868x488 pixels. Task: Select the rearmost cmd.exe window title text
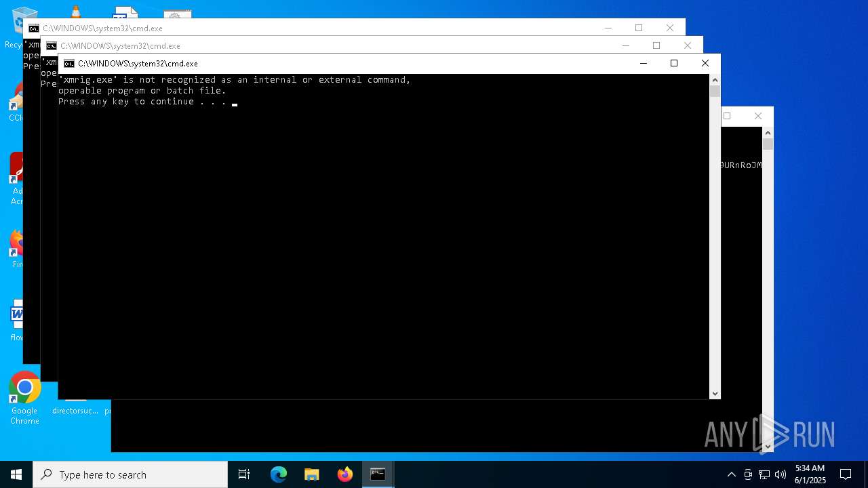(102, 28)
